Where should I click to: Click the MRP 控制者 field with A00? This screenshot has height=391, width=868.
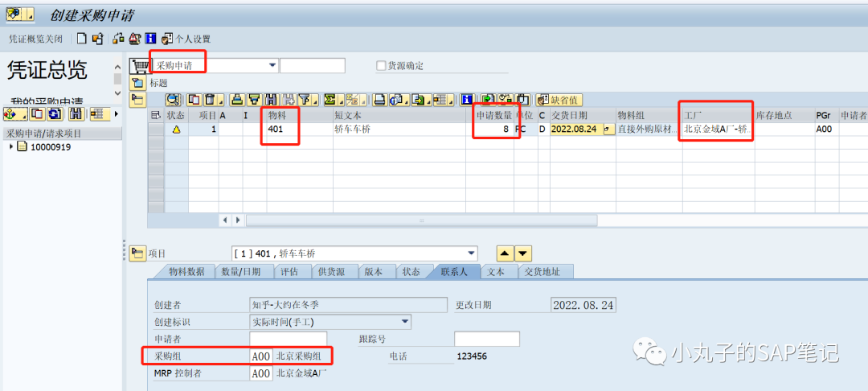point(260,372)
